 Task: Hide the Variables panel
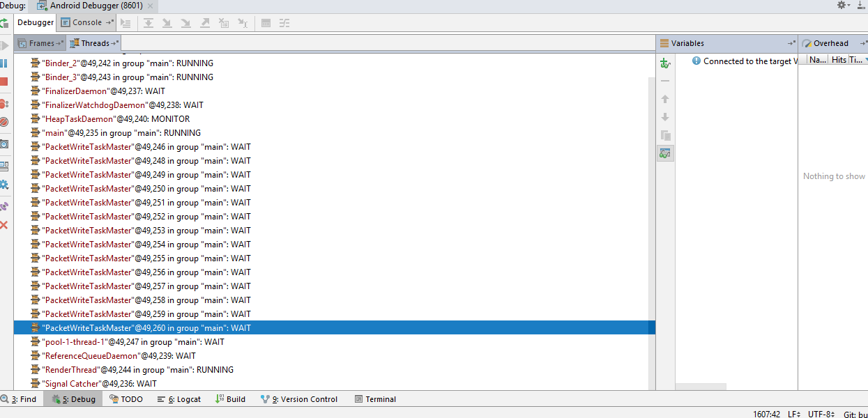click(x=791, y=42)
